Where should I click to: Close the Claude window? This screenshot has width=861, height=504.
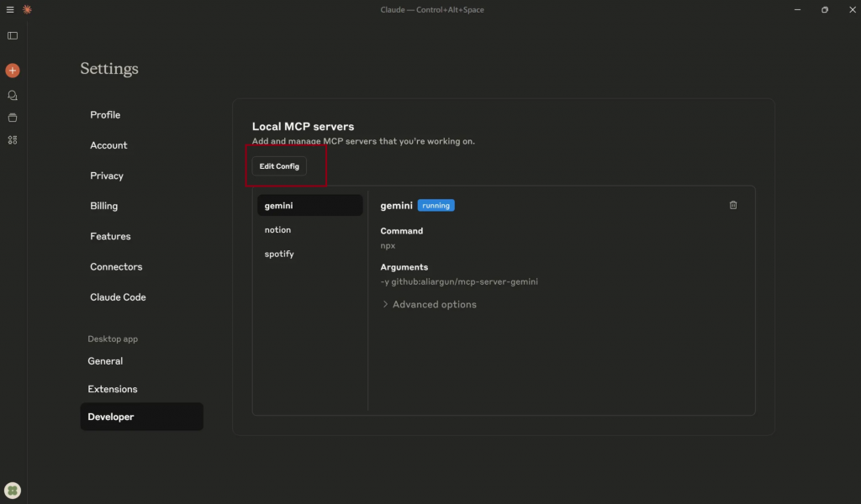[x=853, y=10]
